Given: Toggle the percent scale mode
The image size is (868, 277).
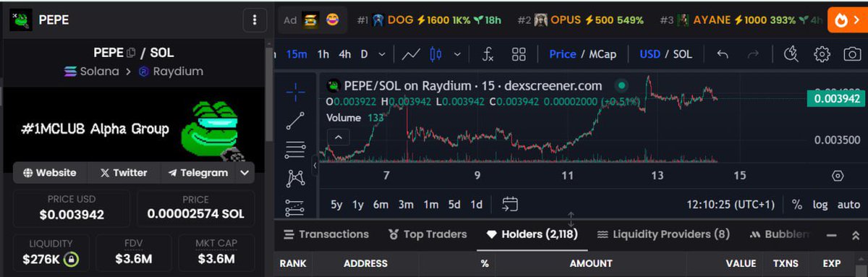Looking at the screenshot, I should pyautogui.click(x=796, y=205).
